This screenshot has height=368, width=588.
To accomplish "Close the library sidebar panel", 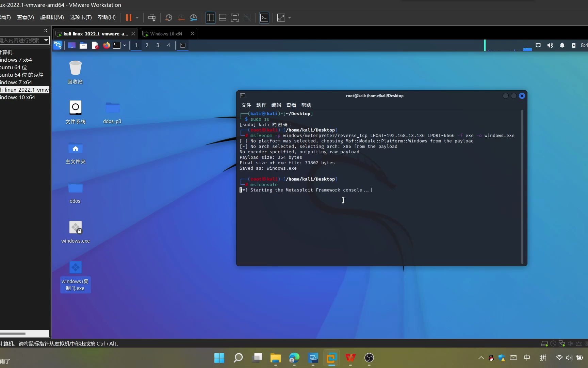I will pyautogui.click(x=46, y=31).
